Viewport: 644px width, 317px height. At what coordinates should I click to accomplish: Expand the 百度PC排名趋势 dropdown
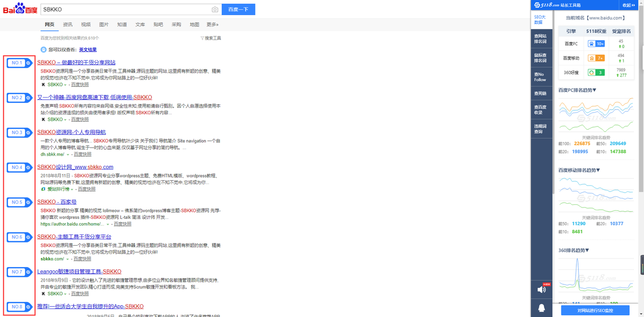coord(594,90)
